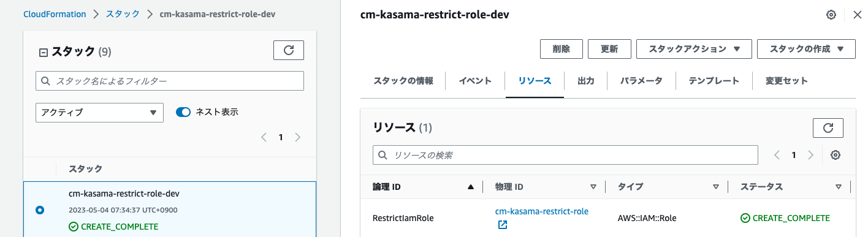Viewport: 868px width, 237px height.
Task: Refresh the stacks list
Action: [289, 51]
